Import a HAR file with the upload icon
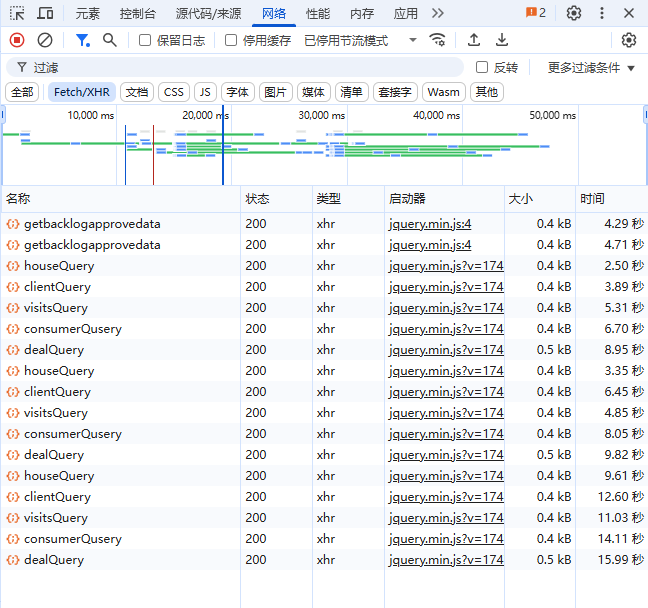The height and width of the screenshot is (608, 648). coord(474,40)
